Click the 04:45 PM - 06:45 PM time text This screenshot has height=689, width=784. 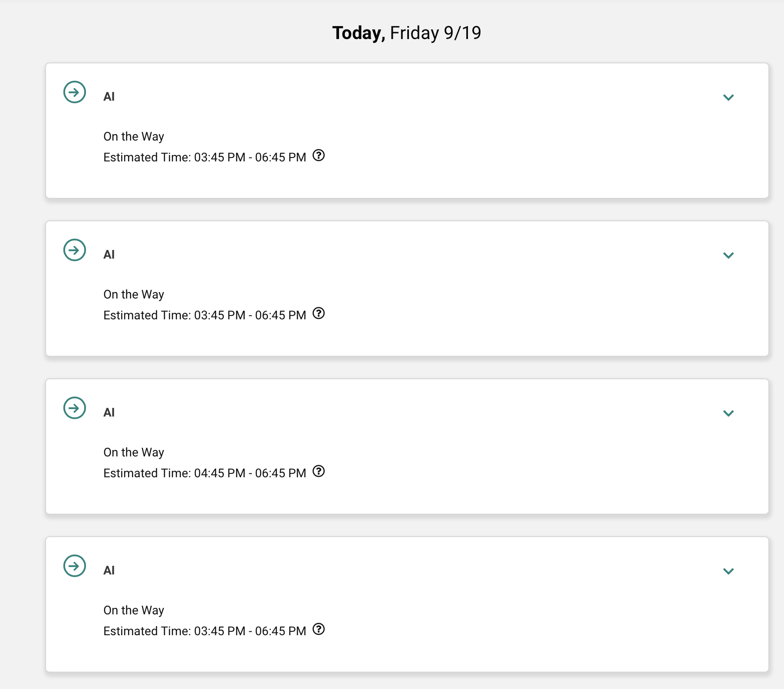pos(250,473)
